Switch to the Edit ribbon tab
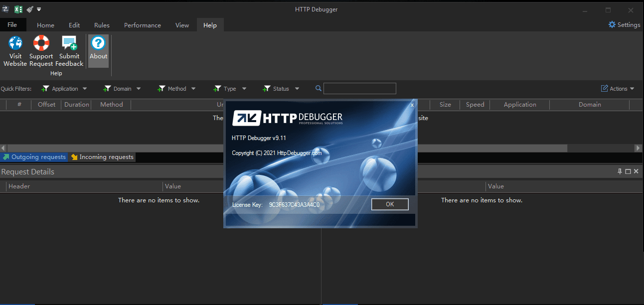Image resolution: width=644 pixels, height=305 pixels. (74, 25)
